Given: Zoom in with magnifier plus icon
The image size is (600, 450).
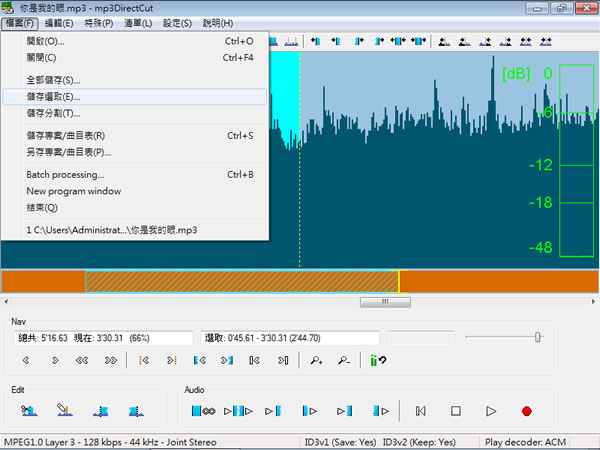Looking at the screenshot, I should tap(316, 360).
